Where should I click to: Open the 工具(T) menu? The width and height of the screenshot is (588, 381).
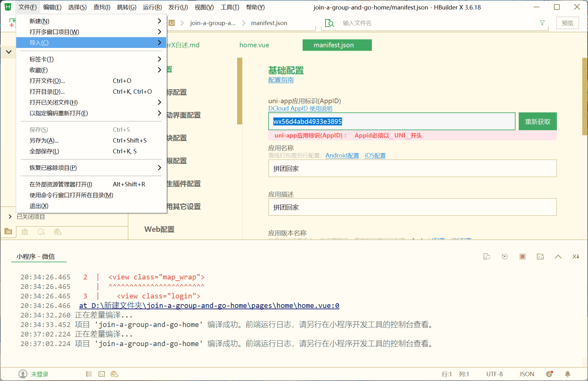[x=230, y=7]
